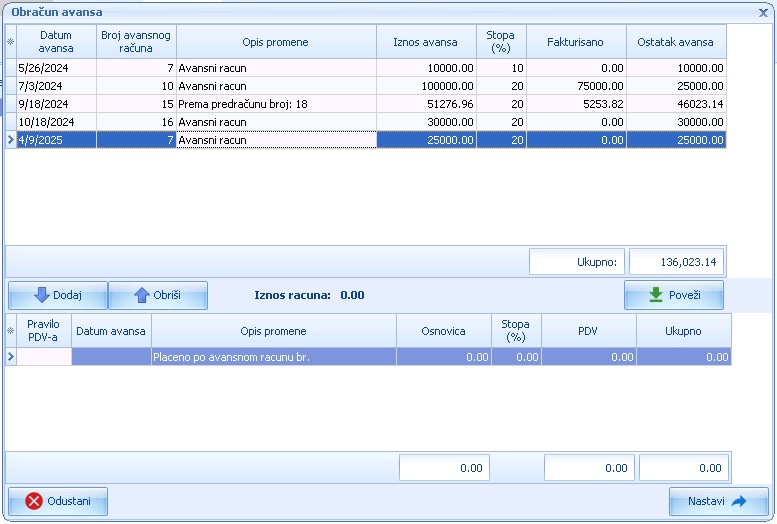Click the Osnovica column header
777x524 pixels.
(444, 331)
